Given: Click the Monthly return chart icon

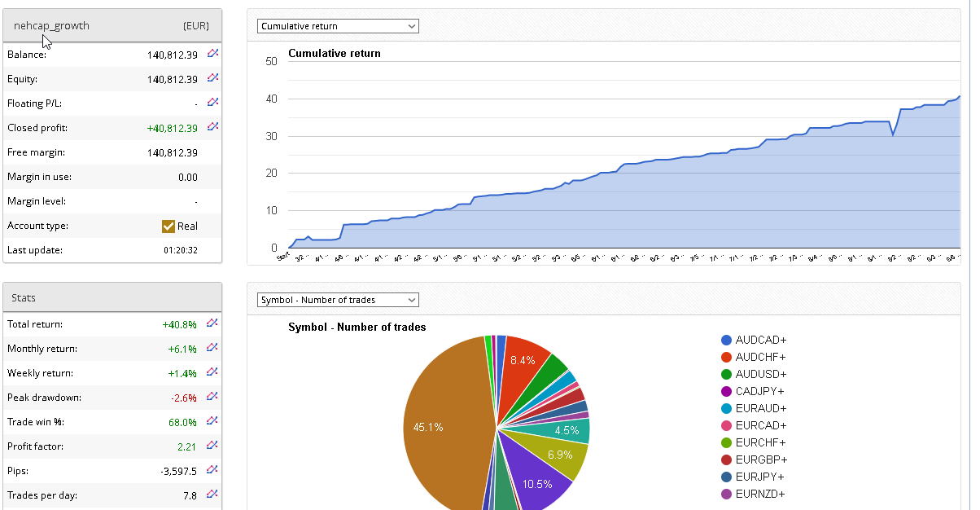Looking at the screenshot, I should click(x=212, y=348).
